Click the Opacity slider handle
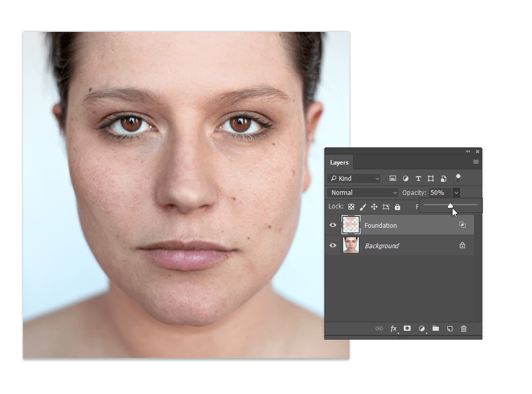Image resolution: width=532 pixels, height=394 pixels. 450,205
